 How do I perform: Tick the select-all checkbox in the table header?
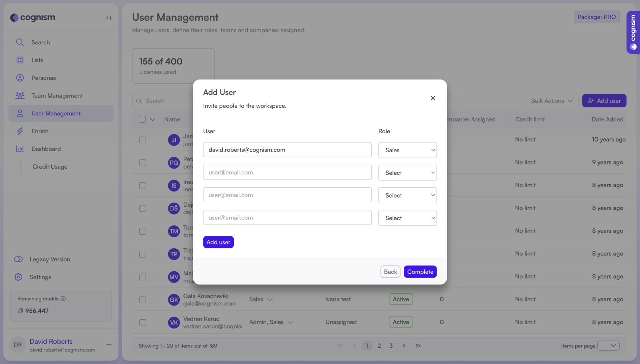click(142, 119)
